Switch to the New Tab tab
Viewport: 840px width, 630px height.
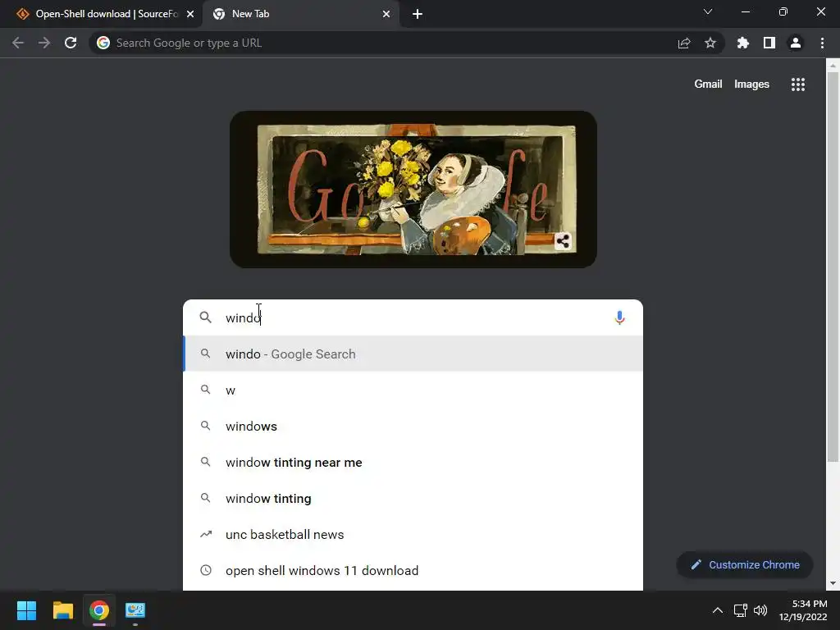pos(301,14)
